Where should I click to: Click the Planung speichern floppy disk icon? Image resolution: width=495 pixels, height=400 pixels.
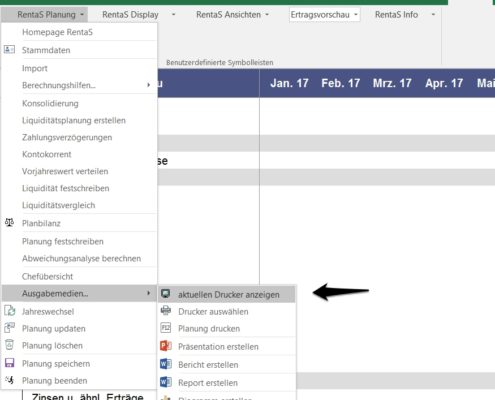click(x=10, y=363)
